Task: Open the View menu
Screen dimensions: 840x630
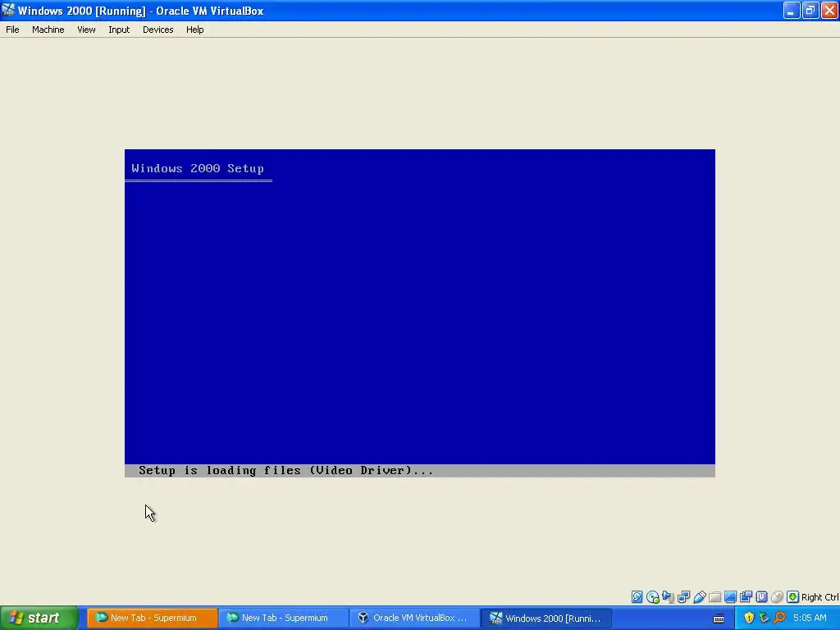Action: [x=86, y=30]
